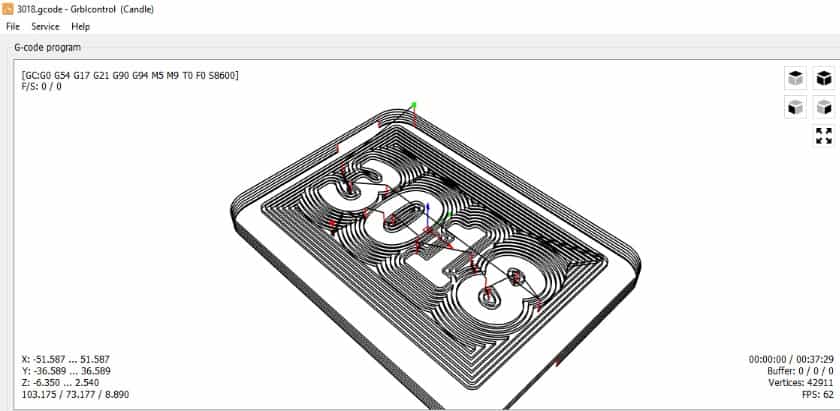This screenshot has width=840, height=411.
Task: Set front view with left-face cube icon
Action: (x=796, y=107)
